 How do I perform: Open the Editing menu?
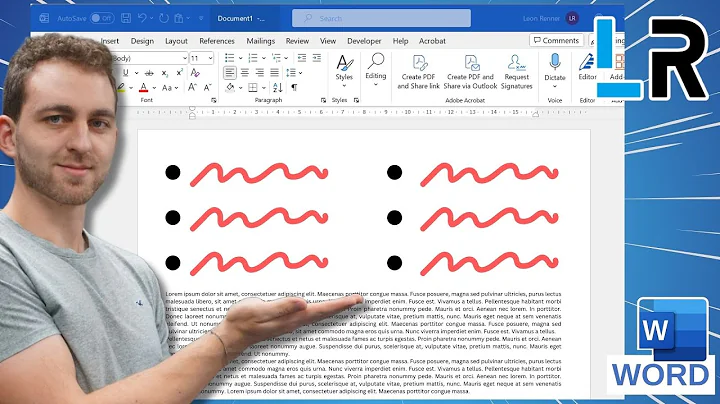[x=376, y=70]
